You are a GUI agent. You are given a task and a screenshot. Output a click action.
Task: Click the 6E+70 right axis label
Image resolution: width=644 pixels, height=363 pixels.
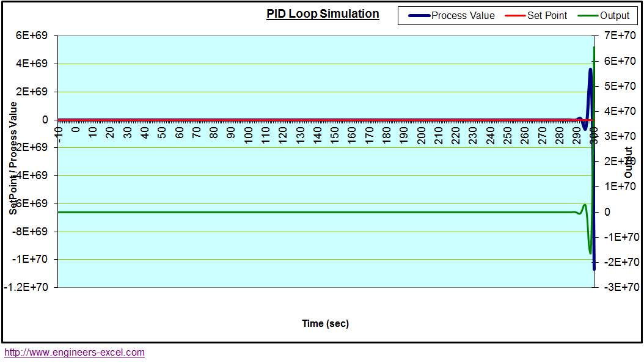(x=620, y=61)
